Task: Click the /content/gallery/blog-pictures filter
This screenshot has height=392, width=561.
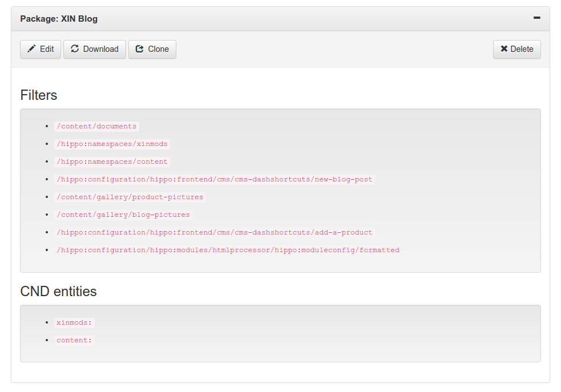Action: click(x=123, y=215)
